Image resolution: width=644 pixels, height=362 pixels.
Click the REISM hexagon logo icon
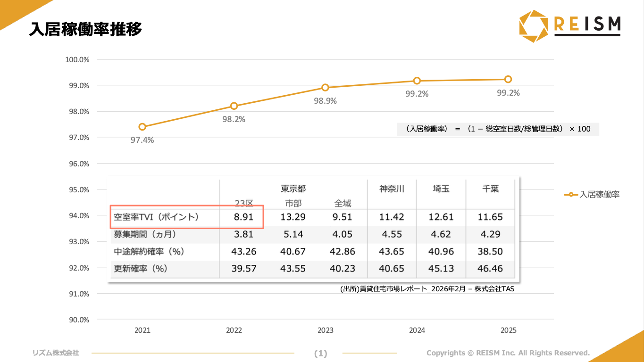point(535,26)
